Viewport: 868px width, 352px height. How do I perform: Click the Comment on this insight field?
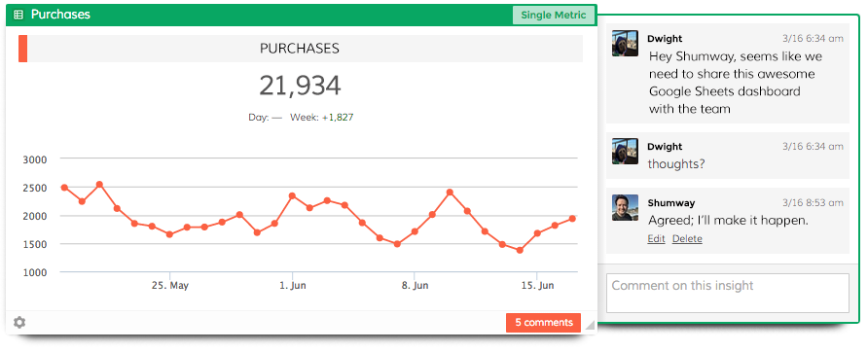click(728, 293)
